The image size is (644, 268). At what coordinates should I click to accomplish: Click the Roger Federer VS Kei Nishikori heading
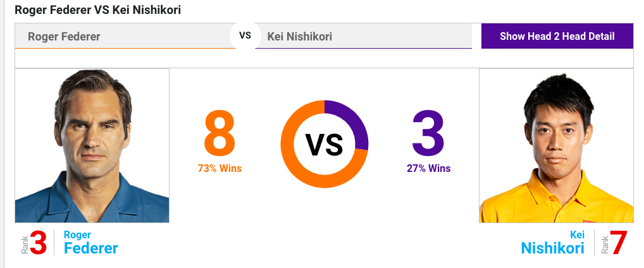pyautogui.click(x=98, y=10)
